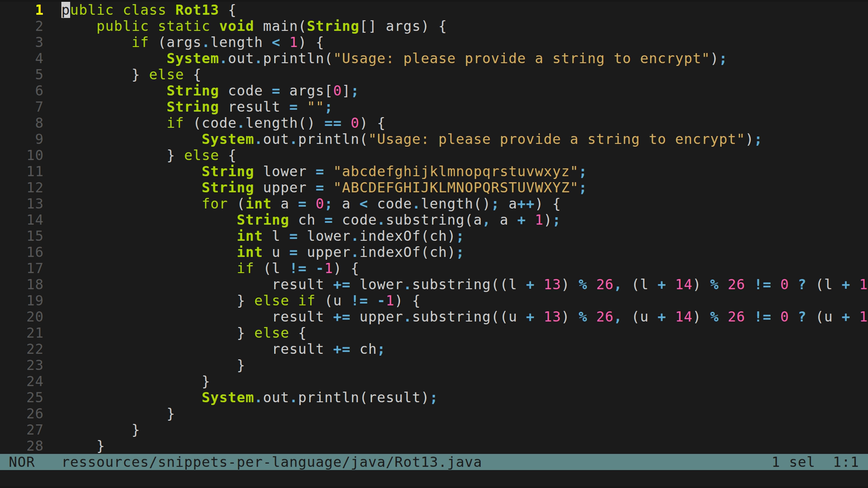
Task: Click the main method name on line 2
Action: (x=281, y=26)
